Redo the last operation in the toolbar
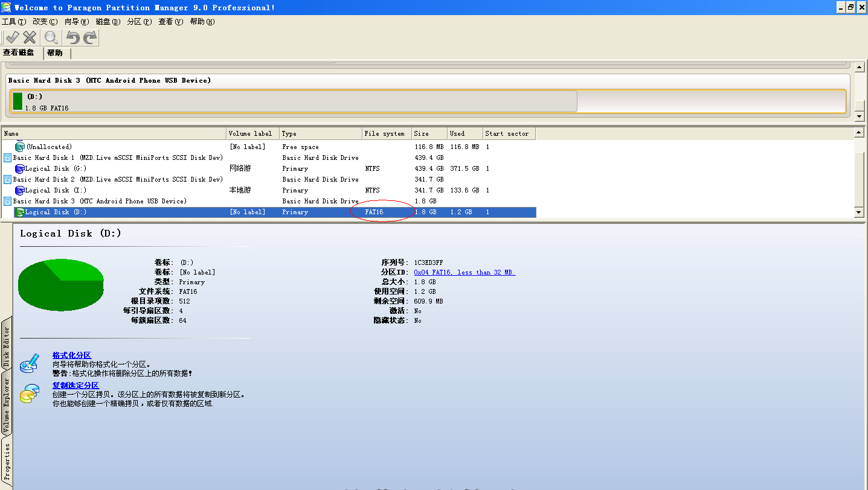 tap(90, 37)
